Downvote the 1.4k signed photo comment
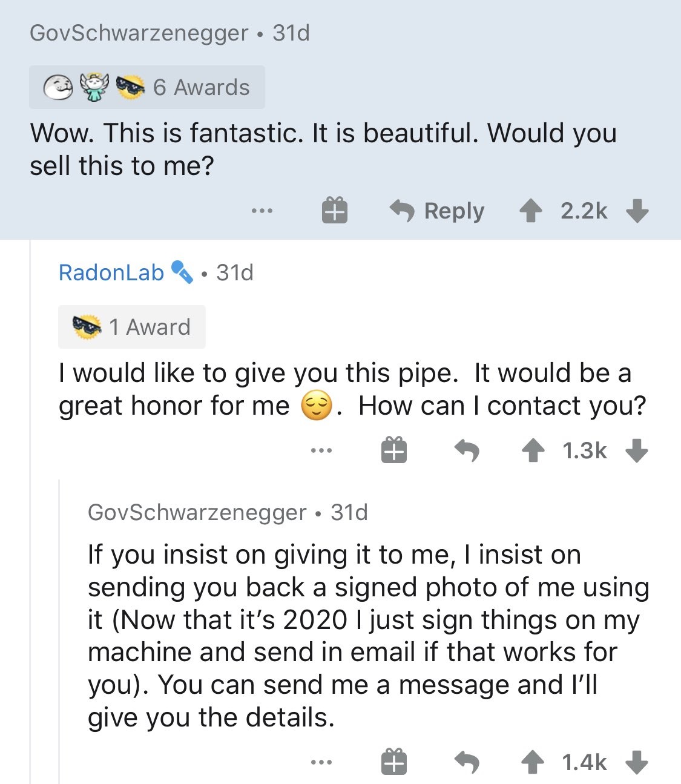This screenshot has height=784, width=681. point(636,762)
